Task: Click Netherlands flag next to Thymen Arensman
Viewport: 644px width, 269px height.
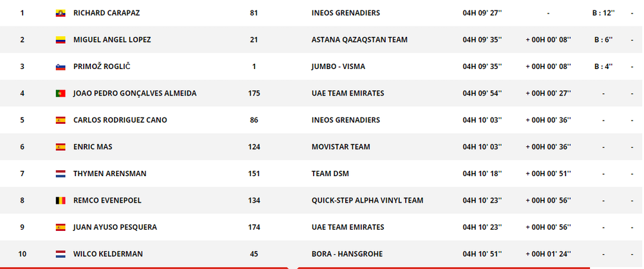Action: pyautogui.click(x=61, y=174)
